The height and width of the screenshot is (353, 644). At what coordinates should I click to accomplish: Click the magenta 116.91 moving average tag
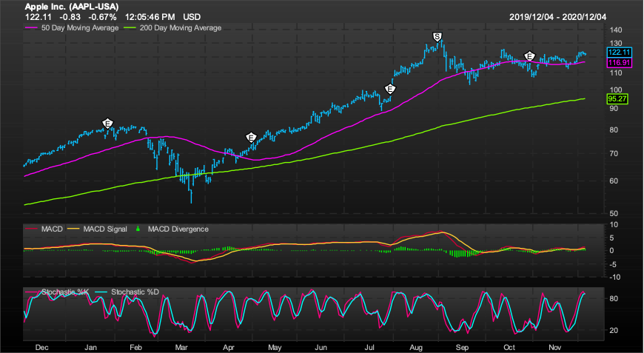619,63
